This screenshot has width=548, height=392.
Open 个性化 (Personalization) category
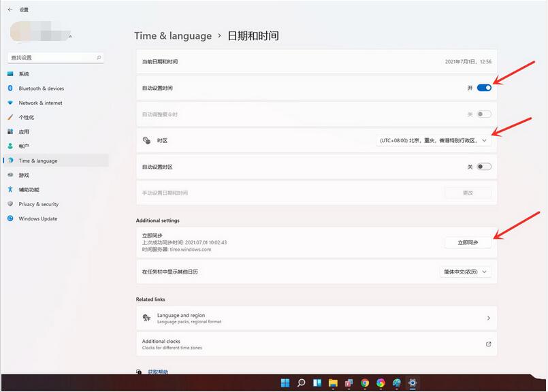click(56, 117)
